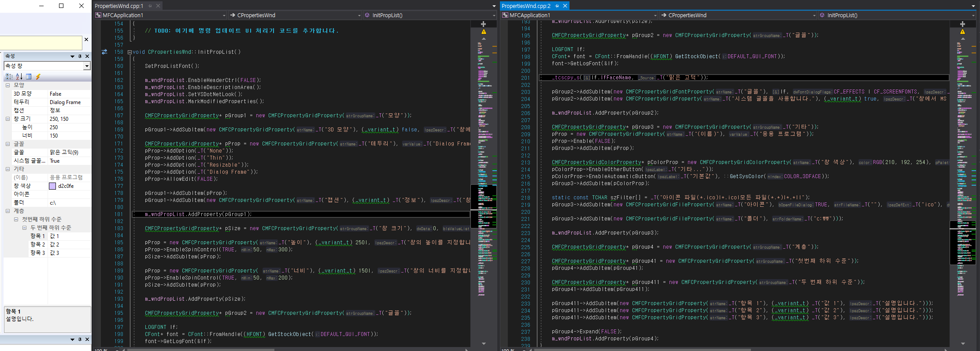Select 글꼴 value 맑은 고딕(9)
Screen dimensions: 980x351
point(64,153)
